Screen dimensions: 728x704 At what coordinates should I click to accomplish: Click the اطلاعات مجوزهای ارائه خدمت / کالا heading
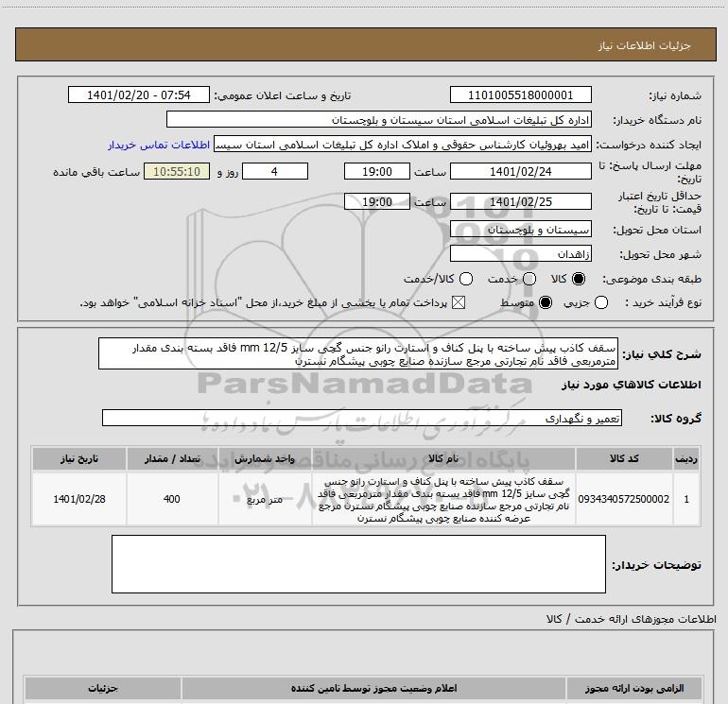(x=632, y=619)
